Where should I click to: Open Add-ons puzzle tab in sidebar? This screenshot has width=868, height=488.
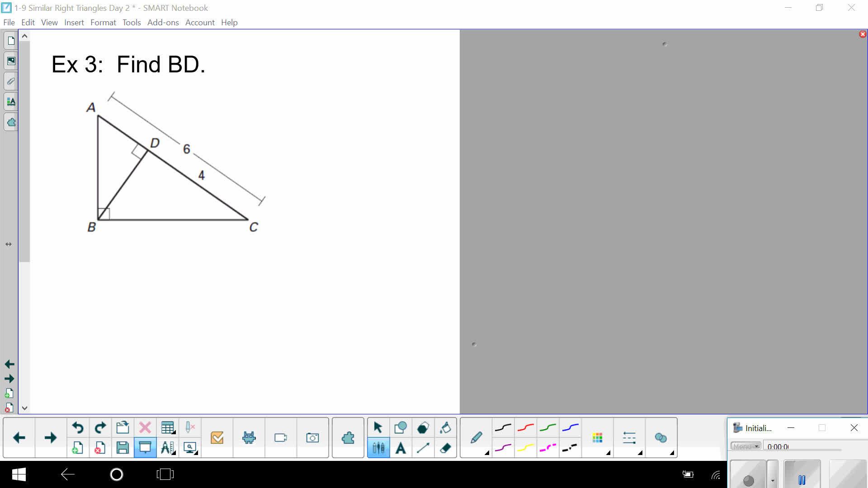pyautogui.click(x=11, y=122)
